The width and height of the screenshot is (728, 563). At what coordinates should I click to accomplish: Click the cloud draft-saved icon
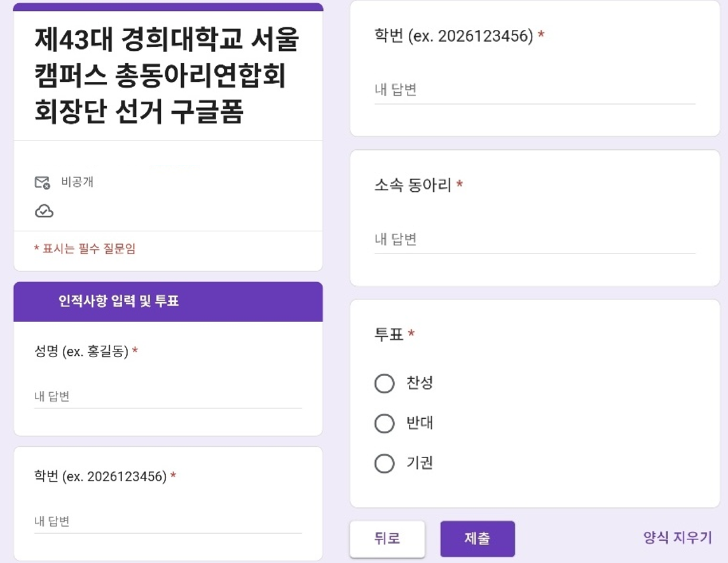tap(44, 212)
